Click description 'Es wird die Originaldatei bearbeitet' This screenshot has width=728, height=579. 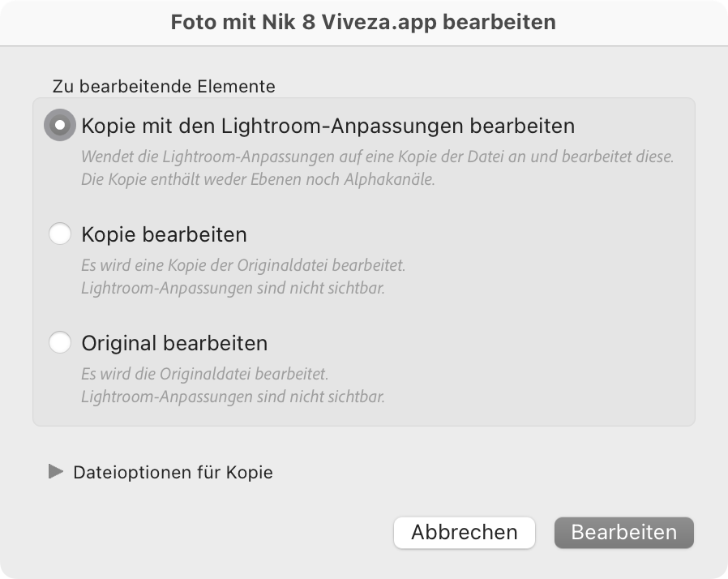[204, 374]
